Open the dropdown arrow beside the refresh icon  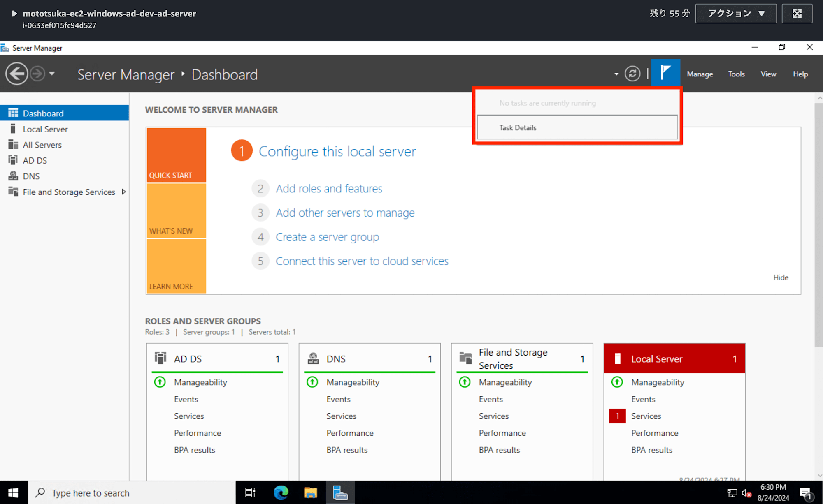click(x=616, y=74)
